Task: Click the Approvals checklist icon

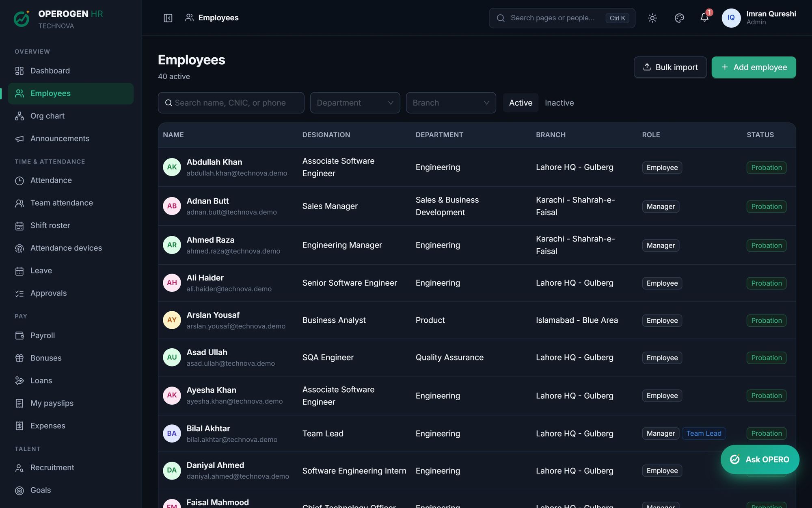Action: [x=19, y=293]
